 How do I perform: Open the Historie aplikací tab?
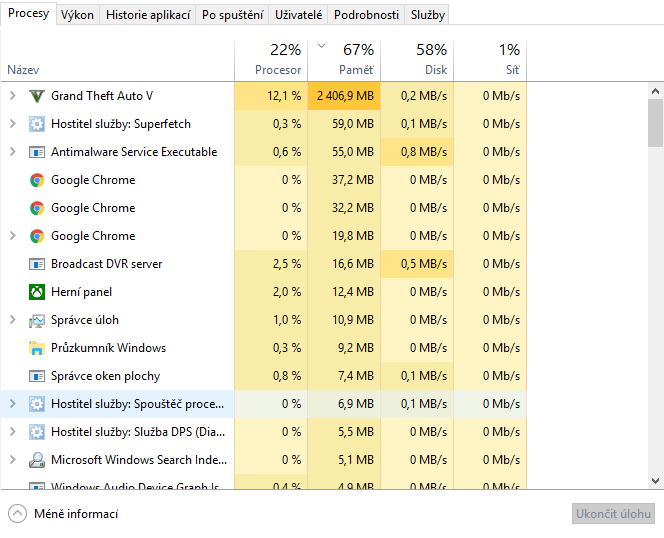(148, 15)
